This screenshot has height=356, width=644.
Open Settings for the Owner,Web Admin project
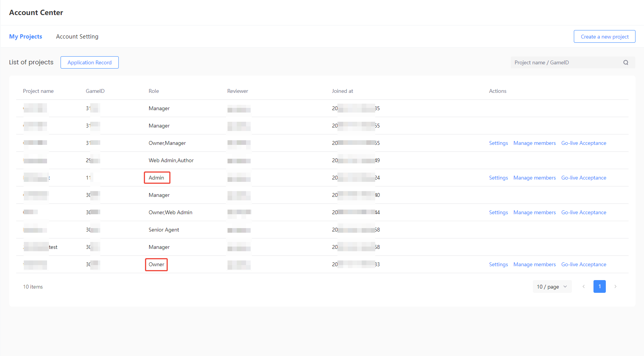click(498, 212)
